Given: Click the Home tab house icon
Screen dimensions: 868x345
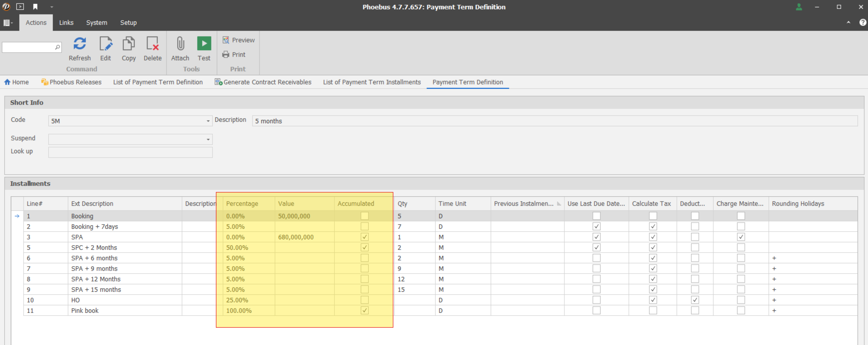Looking at the screenshot, I should pos(7,82).
